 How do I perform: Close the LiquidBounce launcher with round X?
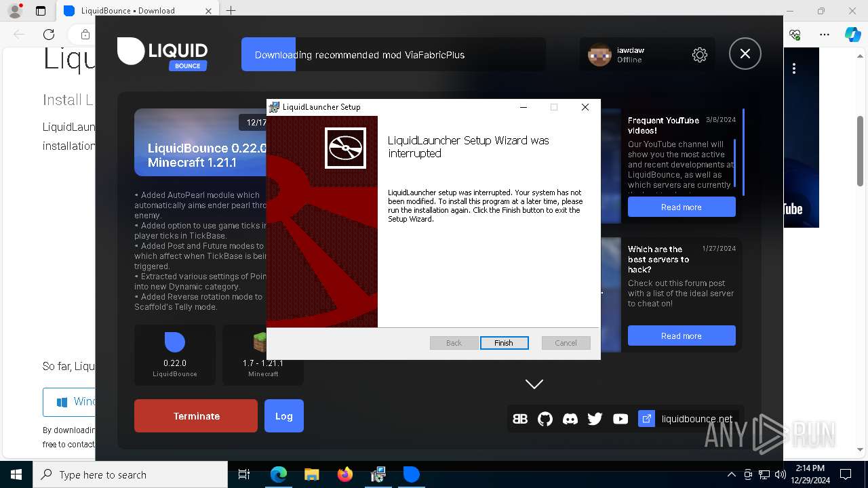pos(745,54)
